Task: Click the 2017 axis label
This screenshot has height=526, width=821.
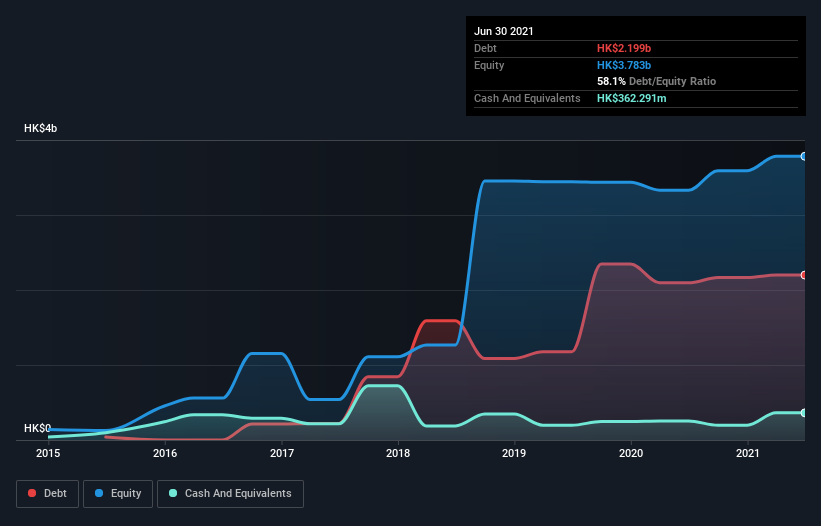Action: (x=282, y=453)
